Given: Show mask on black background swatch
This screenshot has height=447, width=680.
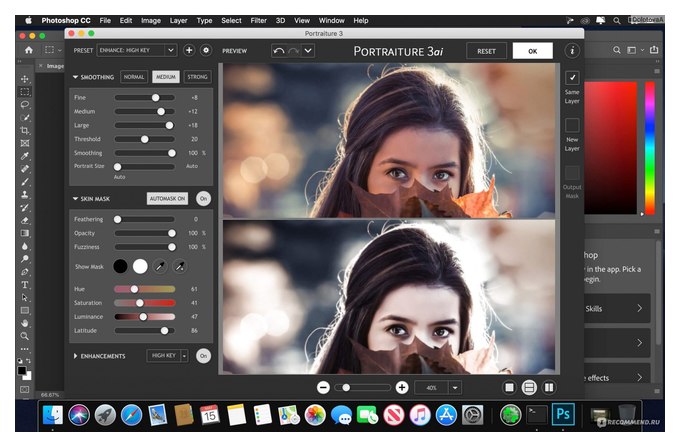Looking at the screenshot, I should pos(120,267).
